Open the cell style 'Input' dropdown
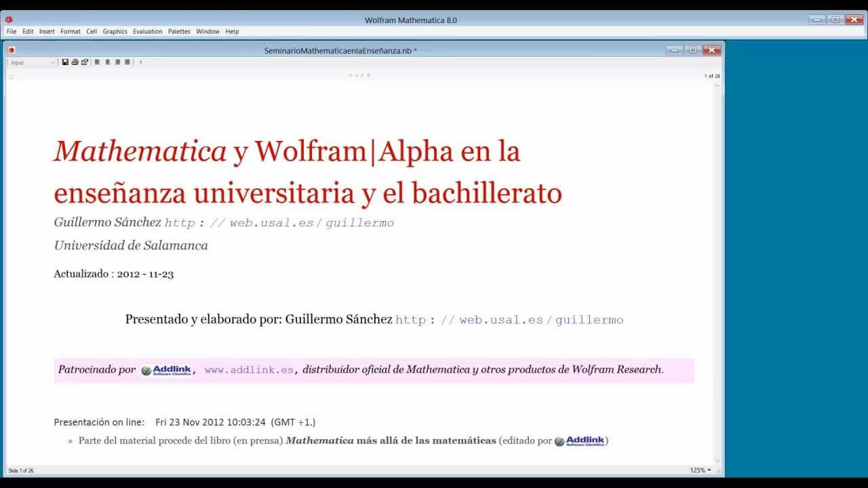The width and height of the screenshot is (868, 488). point(33,62)
